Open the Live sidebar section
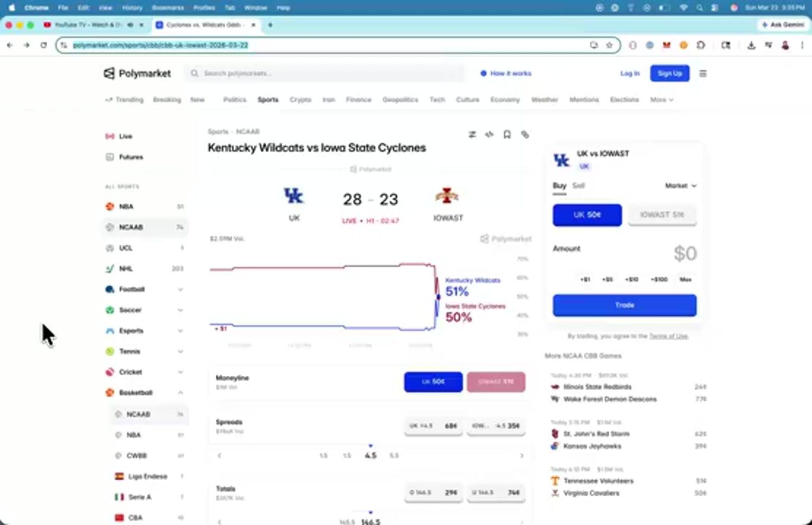The height and width of the screenshot is (525, 812). pyautogui.click(x=125, y=136)
